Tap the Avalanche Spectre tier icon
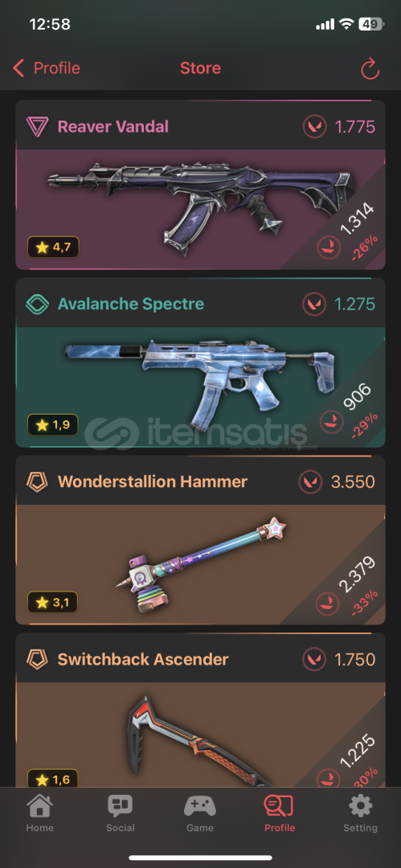 click(37, 304)
